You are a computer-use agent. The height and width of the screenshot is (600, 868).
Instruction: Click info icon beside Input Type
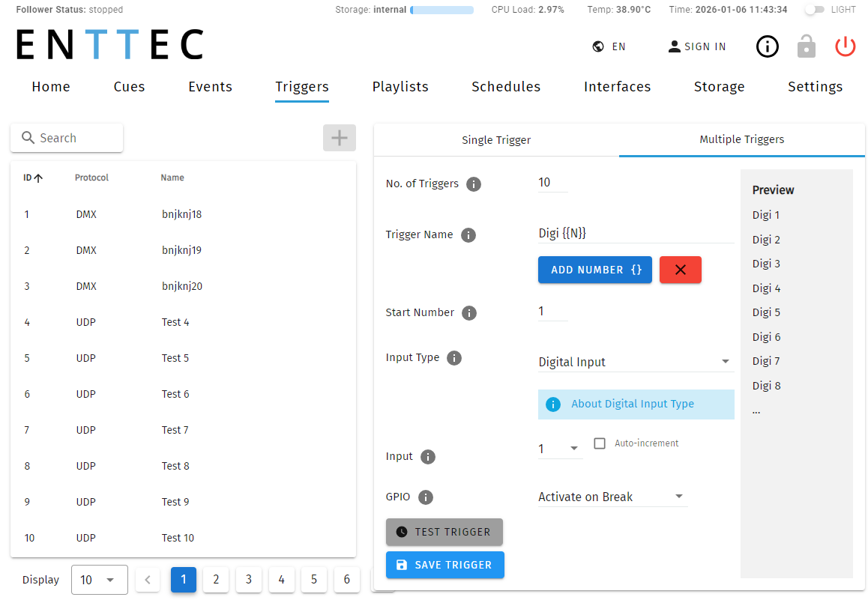click(x=454, y=358)
